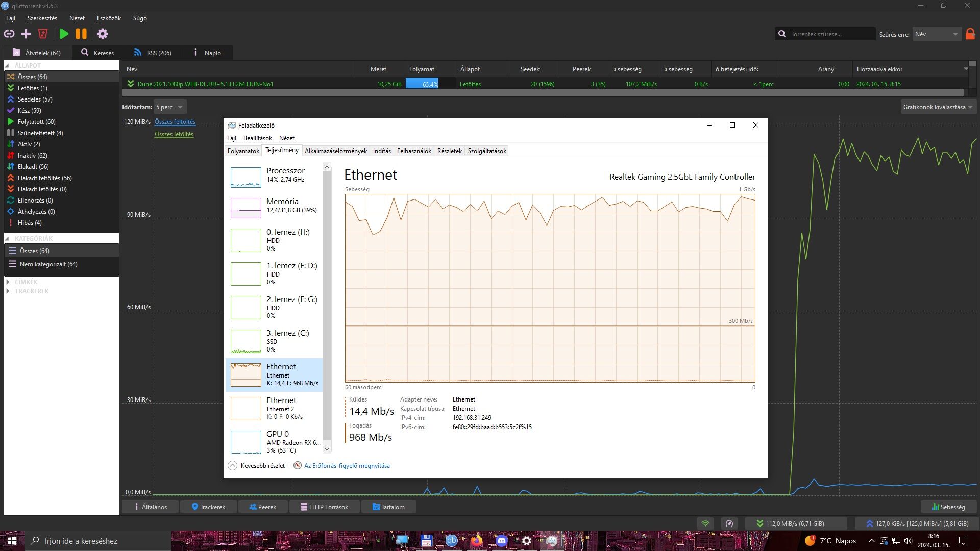Image resolution: width=980 pixels, height=551 pixels.
Task: Expand the CÍMKÉK section
Action: (x=8, y=282)
